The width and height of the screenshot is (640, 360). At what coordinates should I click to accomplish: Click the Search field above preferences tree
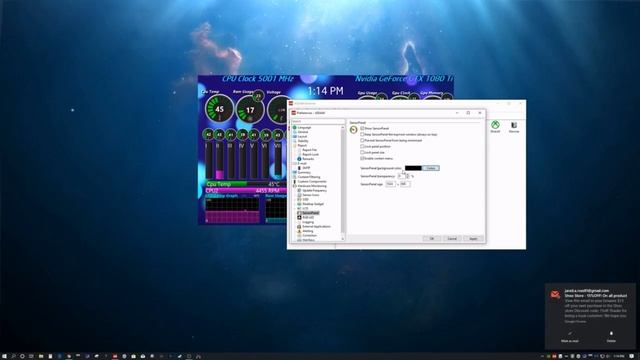click(x=318, y=121)
